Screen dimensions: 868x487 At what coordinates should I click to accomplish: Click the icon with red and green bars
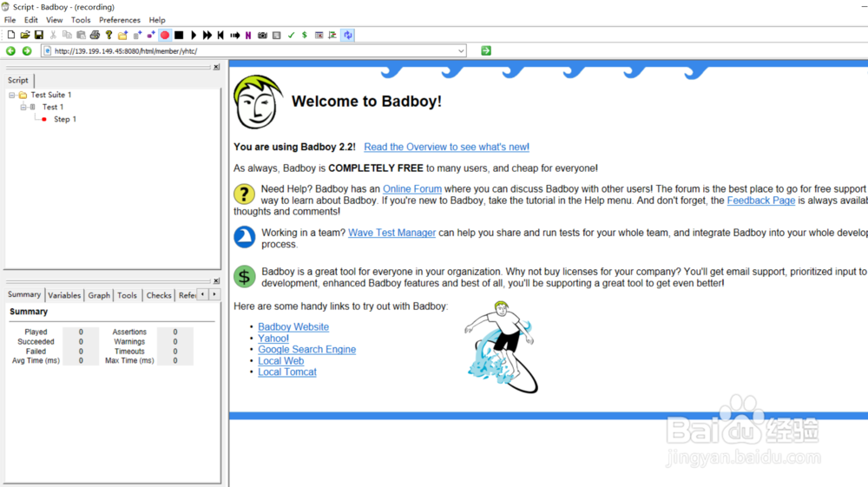[332, 35]
